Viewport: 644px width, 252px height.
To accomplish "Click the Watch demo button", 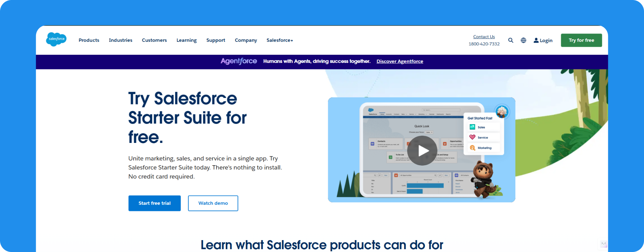I will 213,203.
